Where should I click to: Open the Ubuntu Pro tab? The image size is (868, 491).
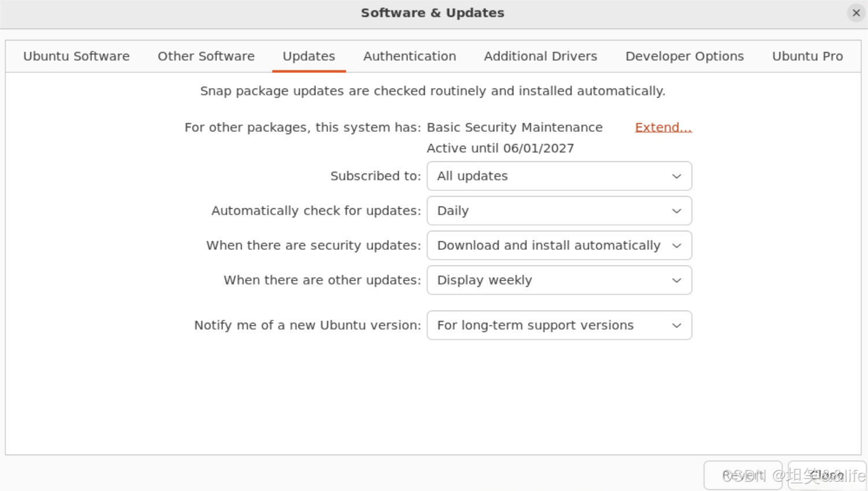tap(807, 56)
